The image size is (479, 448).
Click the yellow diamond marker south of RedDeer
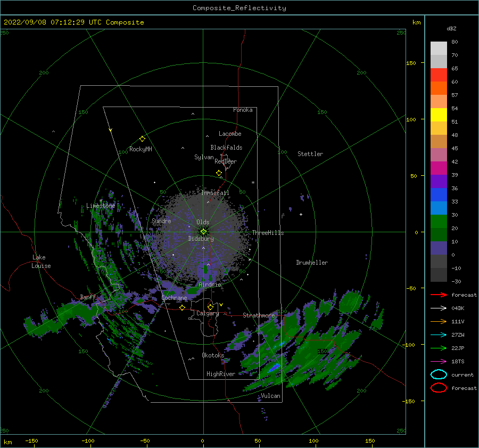tap(219, 173)
